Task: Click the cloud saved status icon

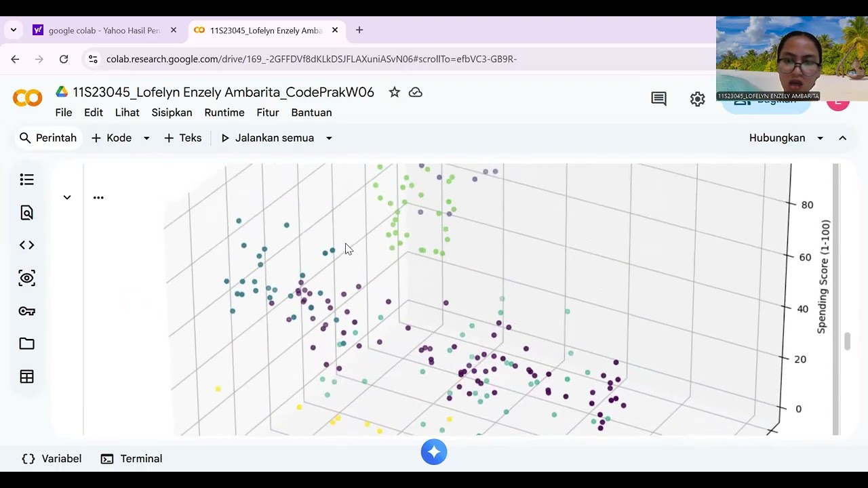Action: point(416,92)
